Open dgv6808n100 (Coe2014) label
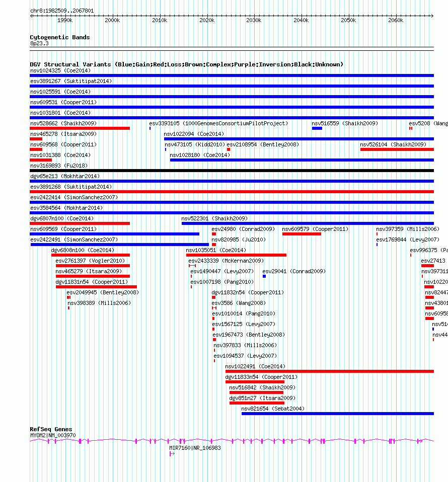 click(83, 250)
